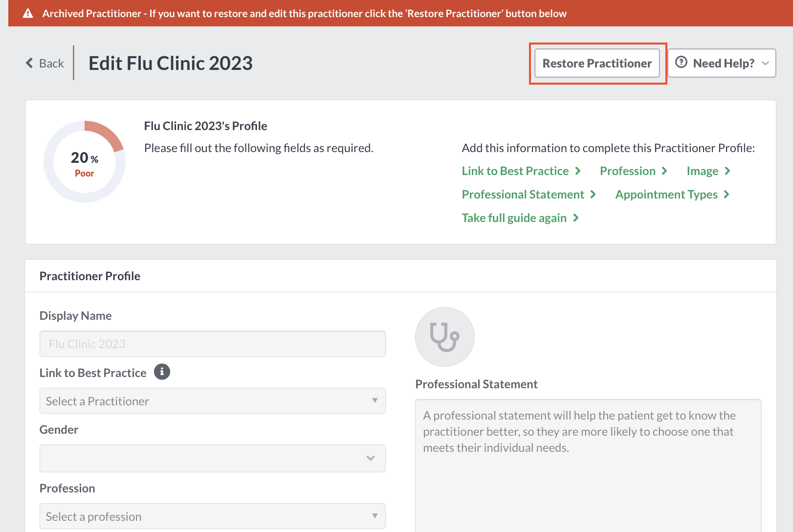The width and height of the screenshot is (793, 532).
Task: Click the Display Name input field
Action: 212,344
